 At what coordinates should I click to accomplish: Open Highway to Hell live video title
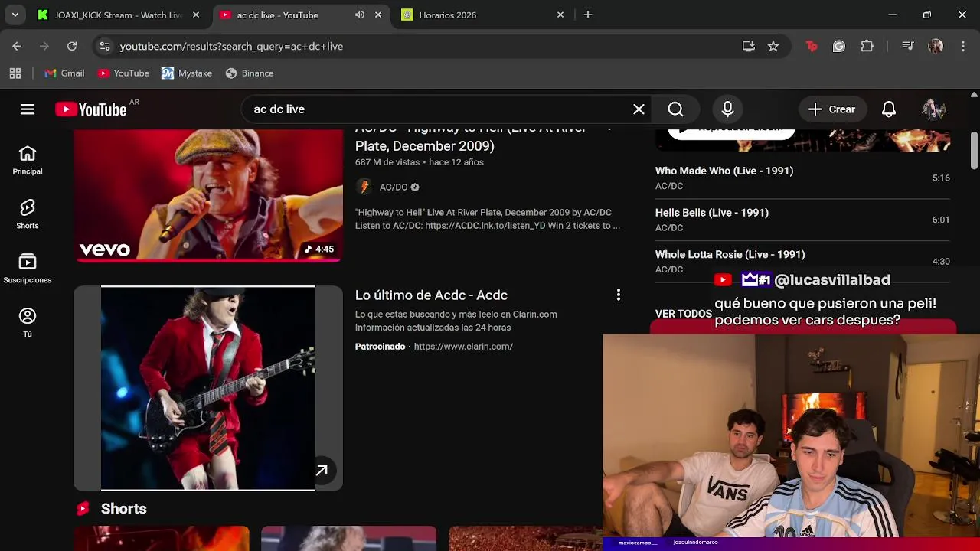tap(470, 139)
